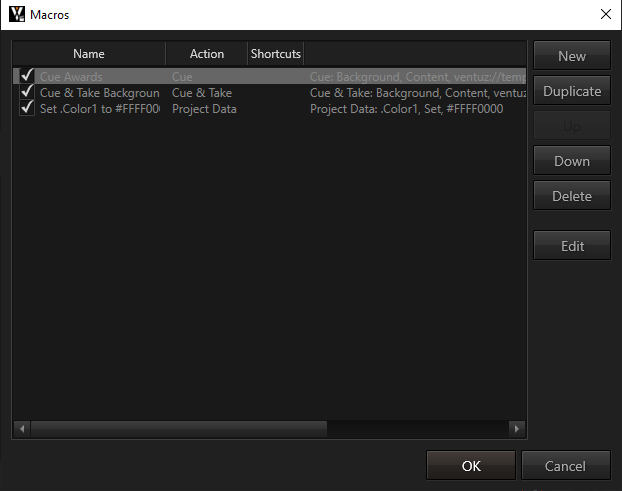Sort by the Name column header

pos(89,54)
